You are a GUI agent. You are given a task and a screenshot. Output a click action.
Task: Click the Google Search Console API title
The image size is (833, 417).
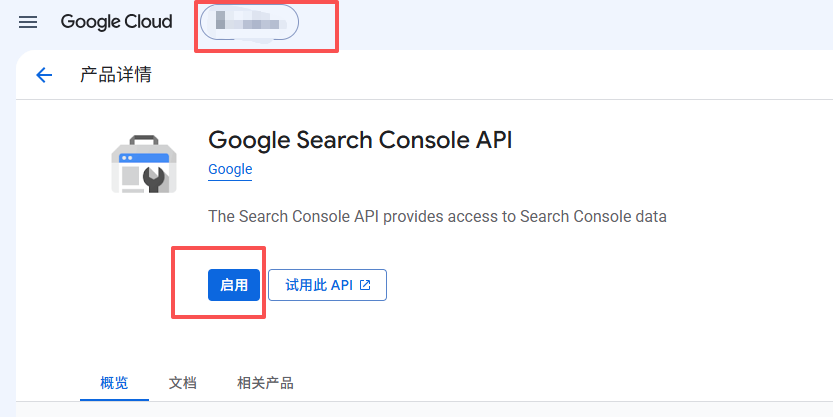point(360,140)
